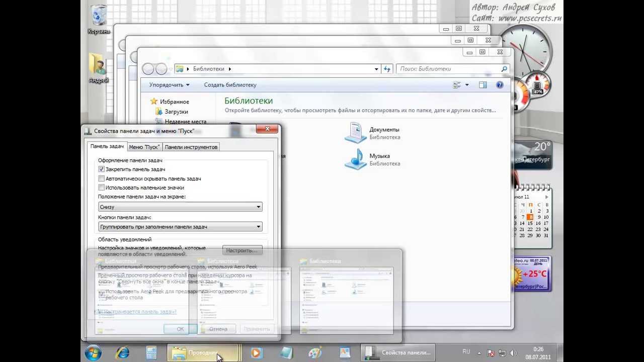This screenshot has width=644, height=362.
Task: Open Положение панели задач dropdown (Снизу)
Action: click(x=180, y=207)
